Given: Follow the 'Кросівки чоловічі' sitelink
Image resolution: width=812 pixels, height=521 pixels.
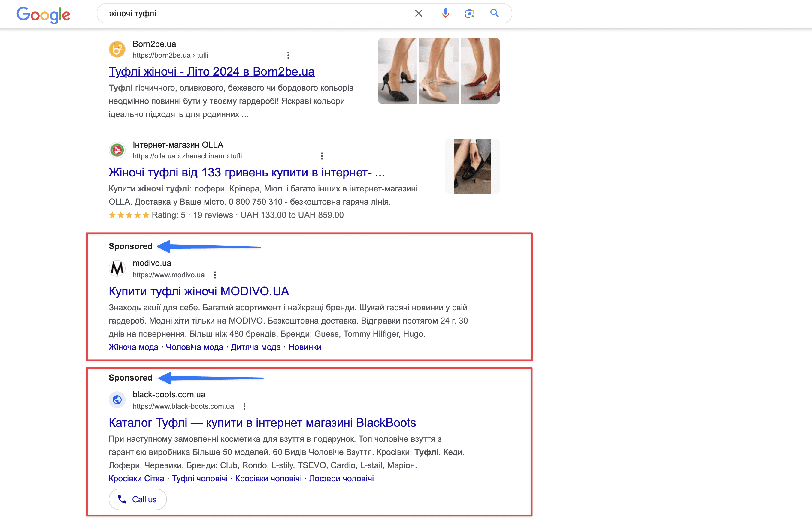Looking at the screenshot, I should (x=268, y=478).
